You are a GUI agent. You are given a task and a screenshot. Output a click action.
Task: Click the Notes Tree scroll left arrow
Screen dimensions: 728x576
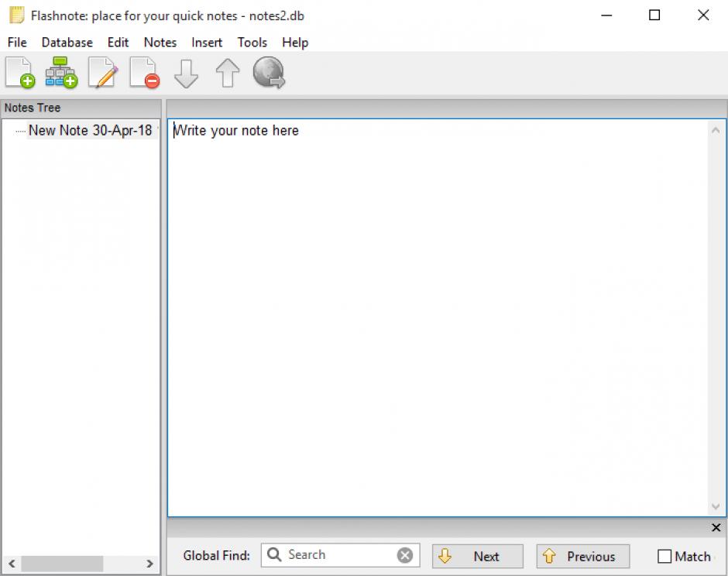12,564
